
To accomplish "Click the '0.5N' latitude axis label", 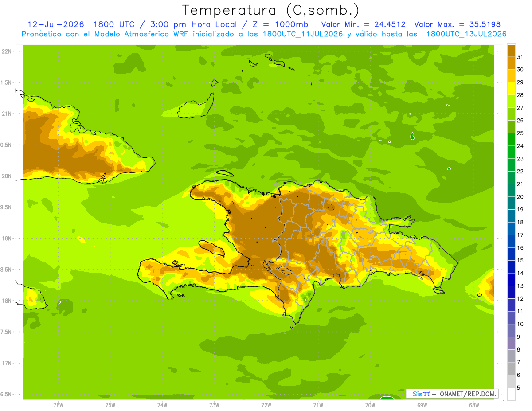I will [x=7, y=145].
